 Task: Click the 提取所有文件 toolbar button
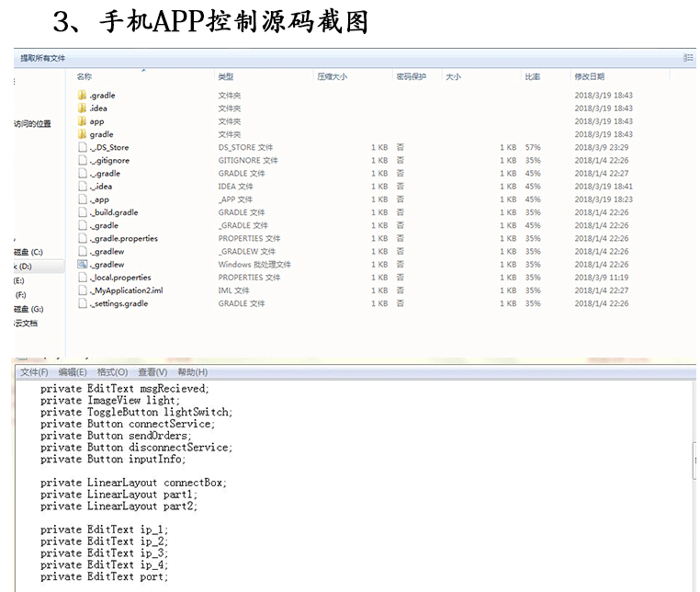[x=43, y=58]
